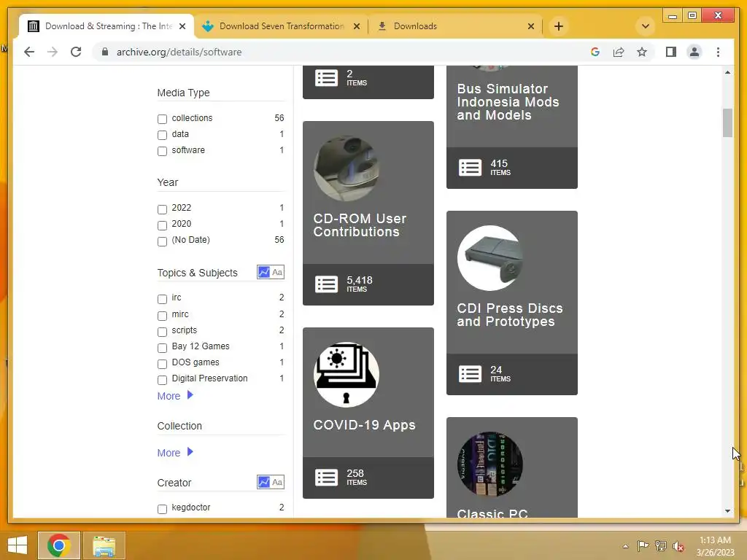
Task: Enable the (No Date) year filter
Action: tap(162, 241)
